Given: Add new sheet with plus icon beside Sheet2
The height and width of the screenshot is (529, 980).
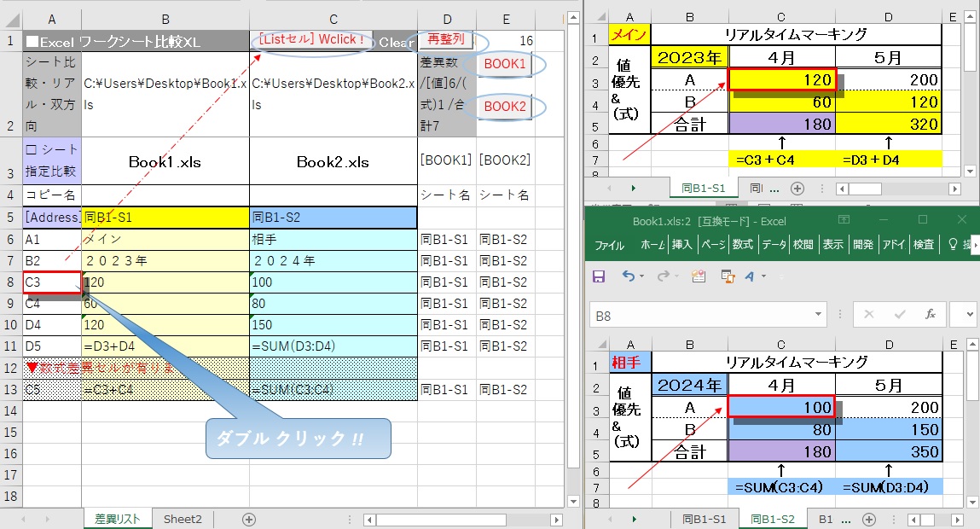Looking at the screenshot, I should click(249, 519).
